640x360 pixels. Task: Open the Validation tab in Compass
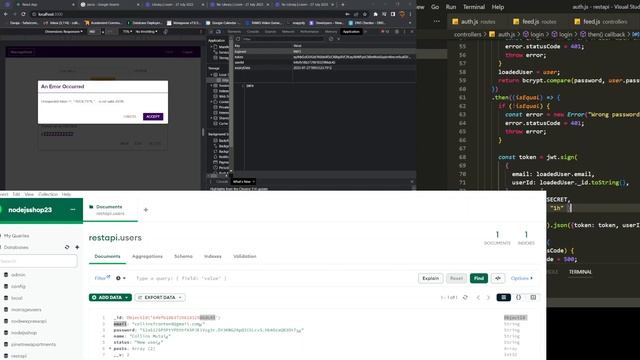pyautogui.click(x=244, y=256)
